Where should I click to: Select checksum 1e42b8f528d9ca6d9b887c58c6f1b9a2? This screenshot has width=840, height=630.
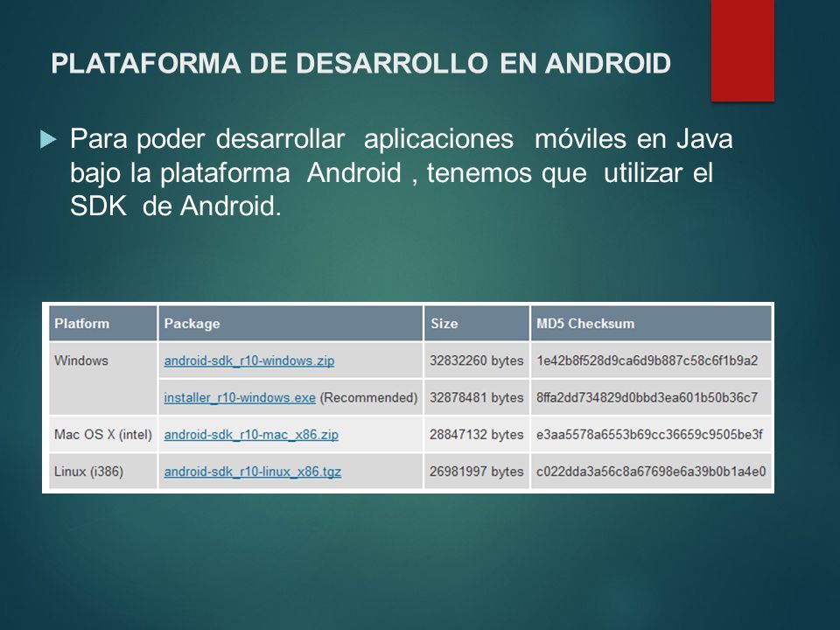pyautogui.click(x=647, y=360)
